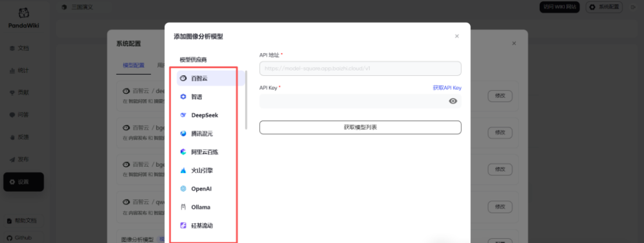
Task: Click 修改 on the 百智云 / dee row
Action: [x=500, y=96]
